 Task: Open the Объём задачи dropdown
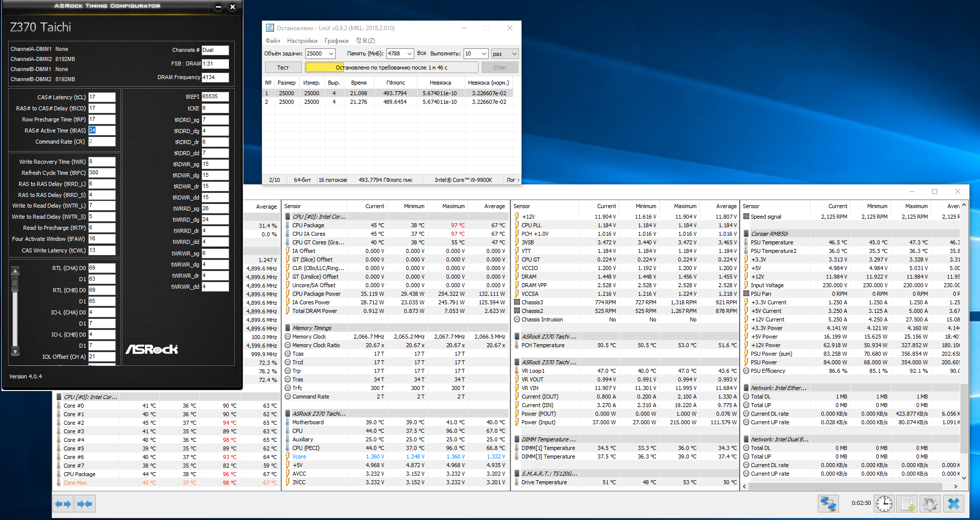click(331, 54)
